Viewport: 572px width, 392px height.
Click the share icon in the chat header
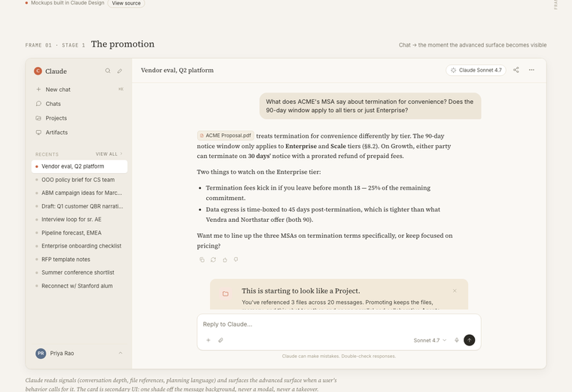[x=516, y=70]
